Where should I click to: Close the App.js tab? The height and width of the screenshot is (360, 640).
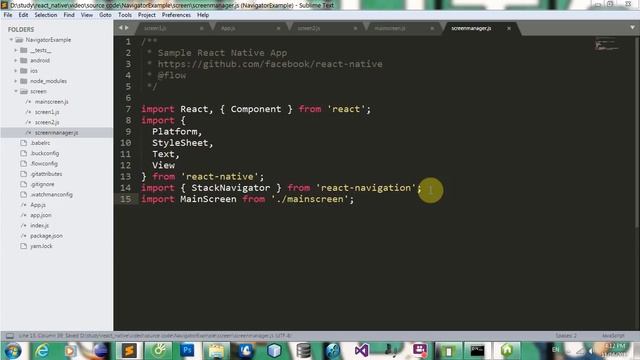coord(278,29)
